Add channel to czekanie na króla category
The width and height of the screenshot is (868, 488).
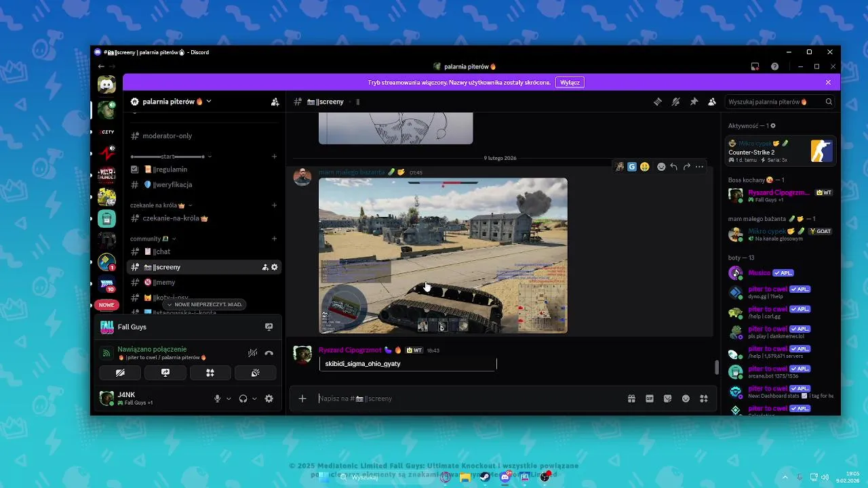click(x=275, y=205)
